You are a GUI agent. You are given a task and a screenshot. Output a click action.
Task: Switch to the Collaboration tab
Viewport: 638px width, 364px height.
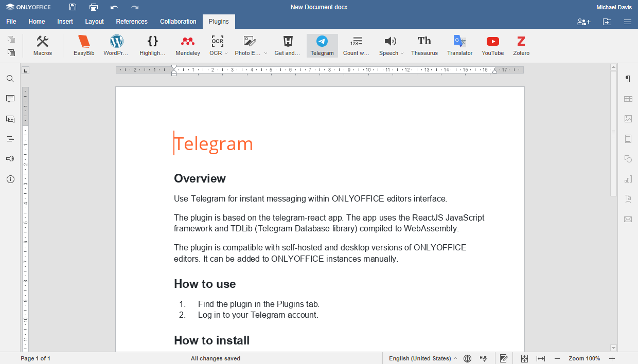tap(178, 22)
